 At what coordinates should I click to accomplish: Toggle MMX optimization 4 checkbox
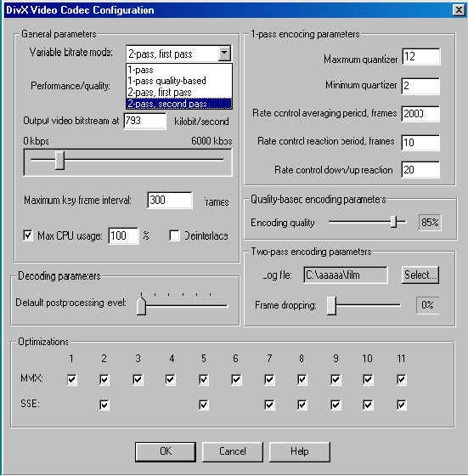pyautogui.click(x=171, y=379)
